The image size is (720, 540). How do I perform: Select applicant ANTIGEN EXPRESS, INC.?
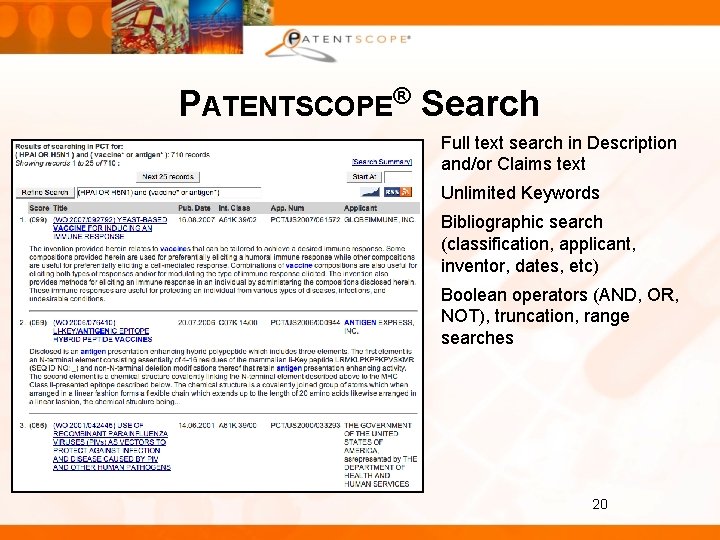click(379, 327)
